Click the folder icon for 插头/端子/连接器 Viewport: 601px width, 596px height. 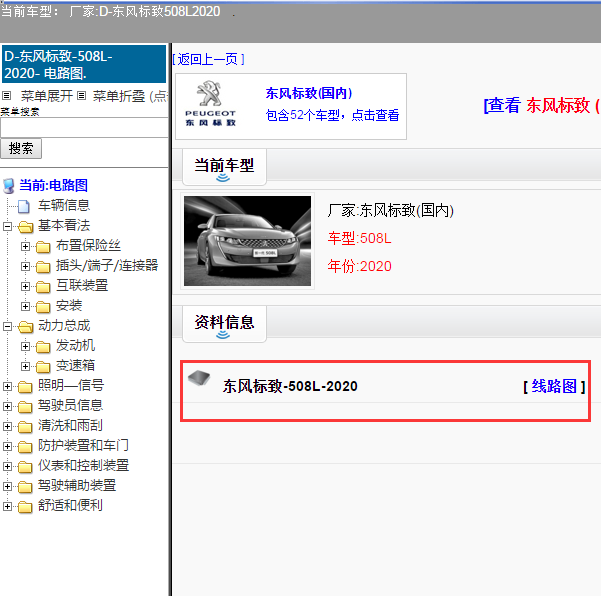click(x=43, y=267)
